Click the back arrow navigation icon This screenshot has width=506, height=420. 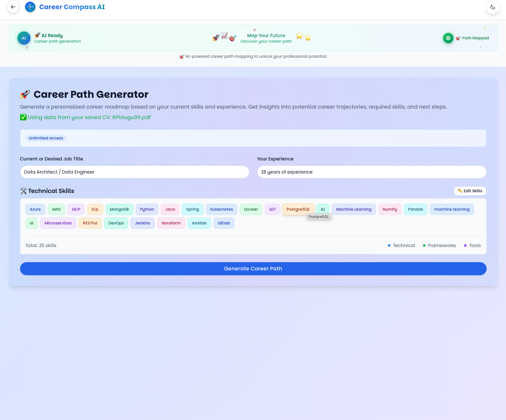(x=13, y=7)
